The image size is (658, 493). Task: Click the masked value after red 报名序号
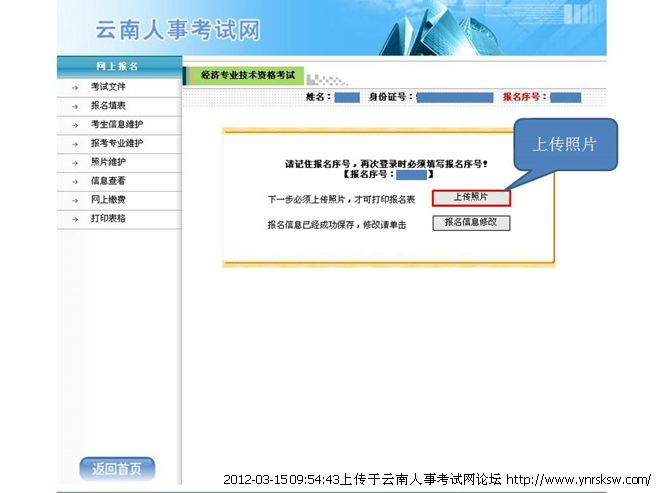[565, 97]
